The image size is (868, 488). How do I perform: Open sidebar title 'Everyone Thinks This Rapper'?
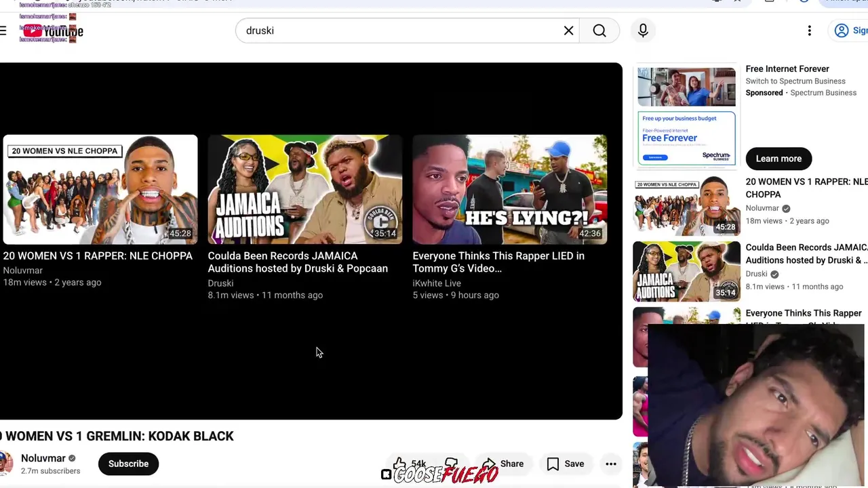[804, 313]
